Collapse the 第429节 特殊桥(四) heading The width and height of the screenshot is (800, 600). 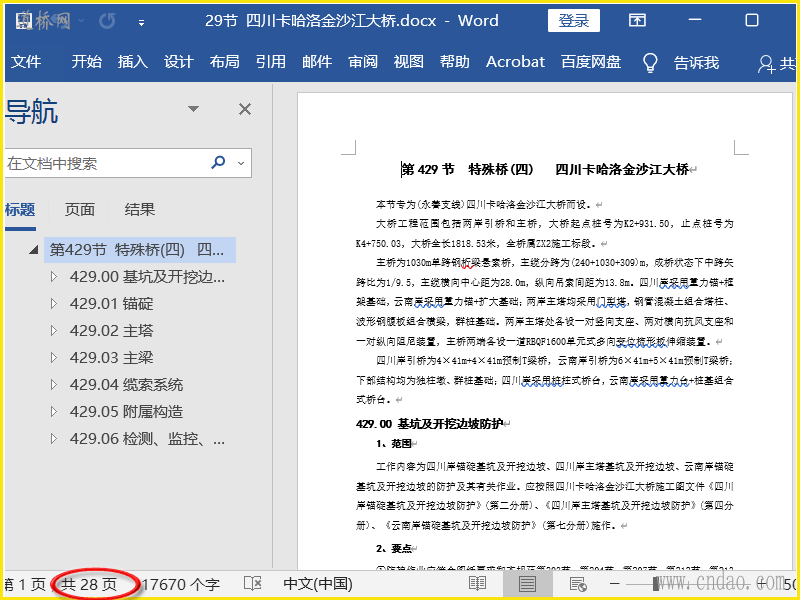[34, 250]
